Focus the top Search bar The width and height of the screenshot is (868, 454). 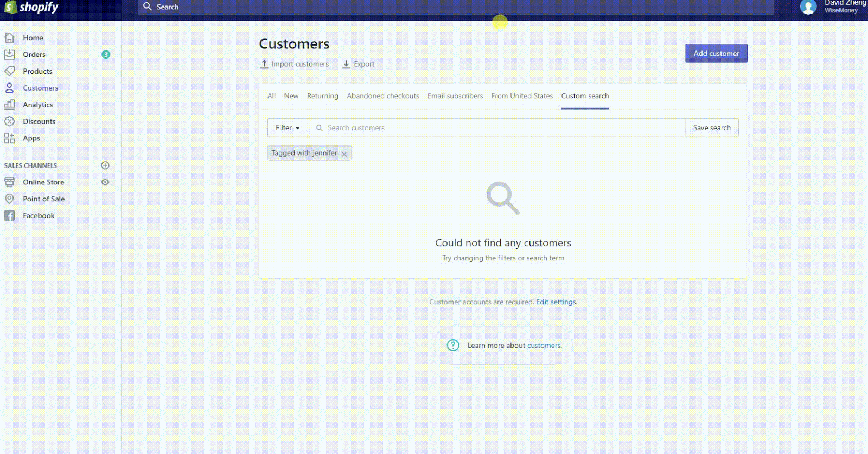pos(456,7)
